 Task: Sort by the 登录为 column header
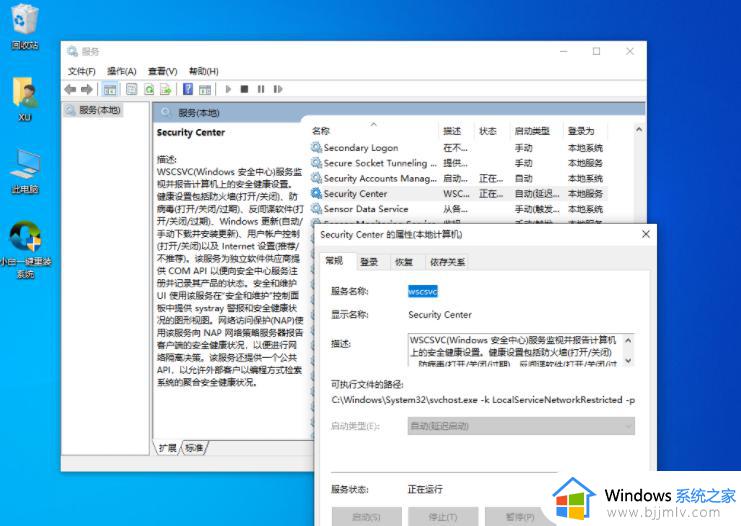(x=586, y=131)
